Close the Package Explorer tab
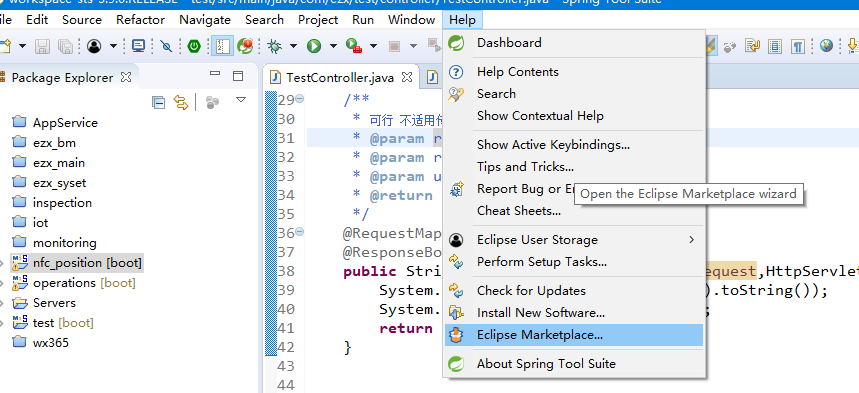The height and width of the screenshot is (393, 859). pyautogui.click(x=126, y=77)
